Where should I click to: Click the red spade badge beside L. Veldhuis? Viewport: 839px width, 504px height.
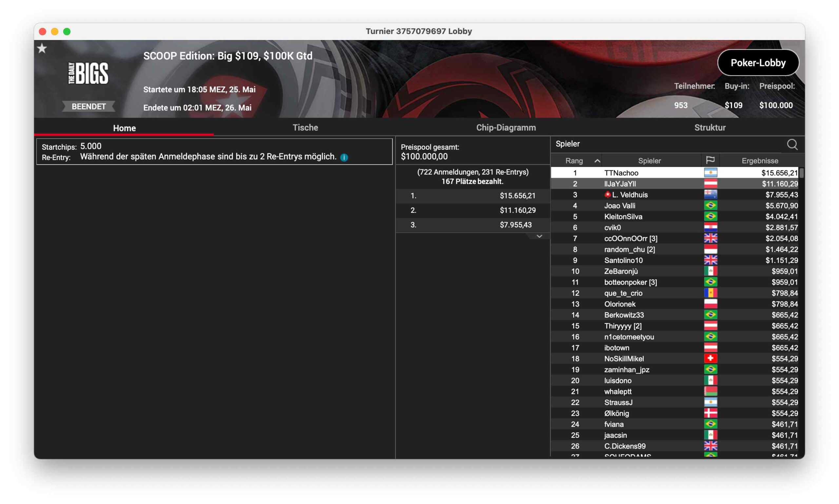click(x=607, y=195)
